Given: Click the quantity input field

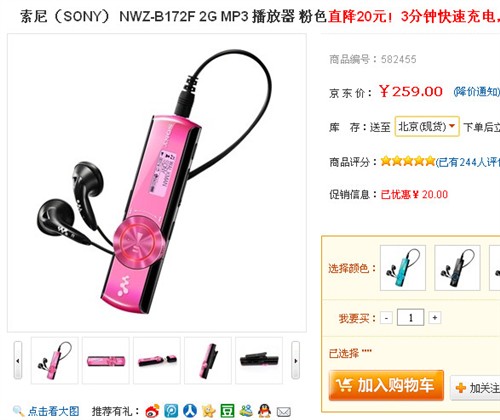Looking at the screenshot, I should click(411, 317).
